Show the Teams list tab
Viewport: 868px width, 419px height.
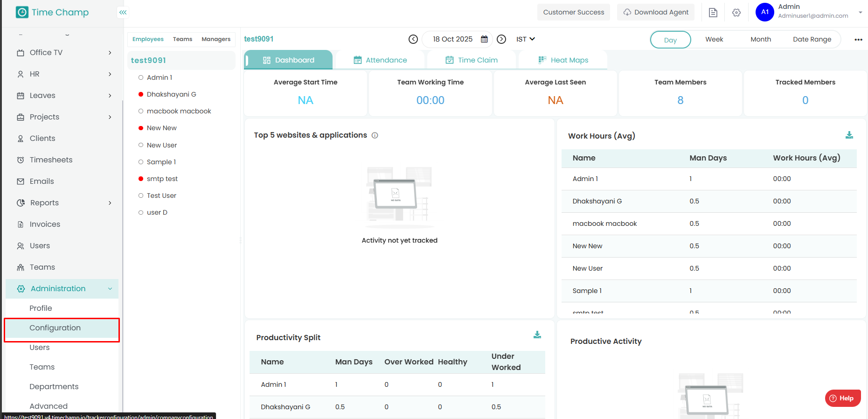(182, 39)
